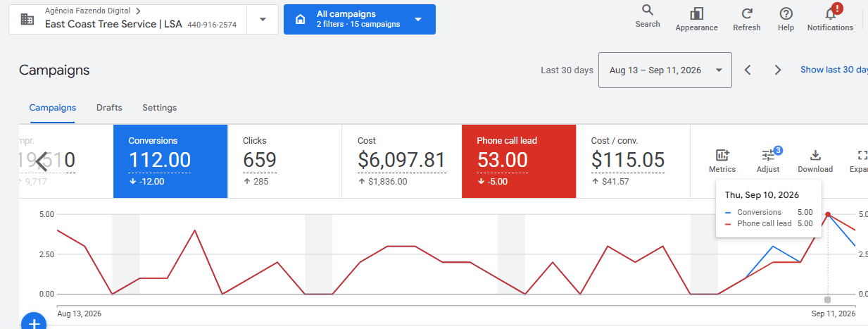Screen dimensions: 868x329
Task: Open the Help menu
Action: [x=786, y=19]
